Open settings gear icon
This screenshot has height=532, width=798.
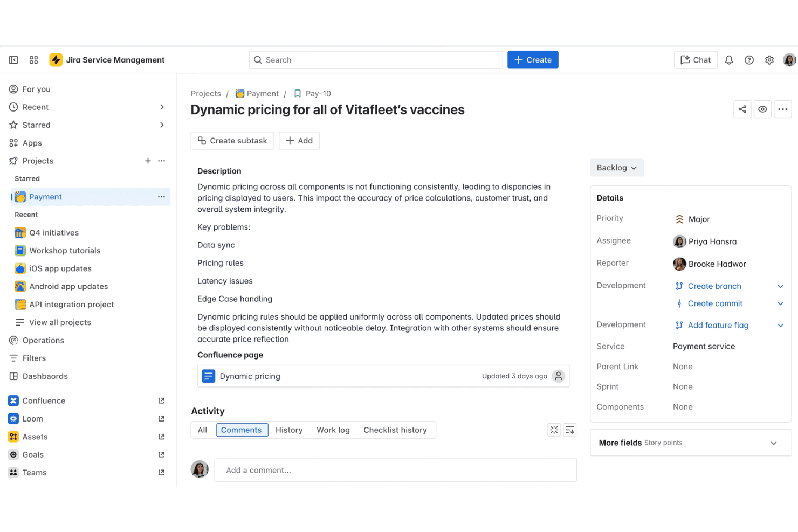pyautogui.click(x=769, y=60)
